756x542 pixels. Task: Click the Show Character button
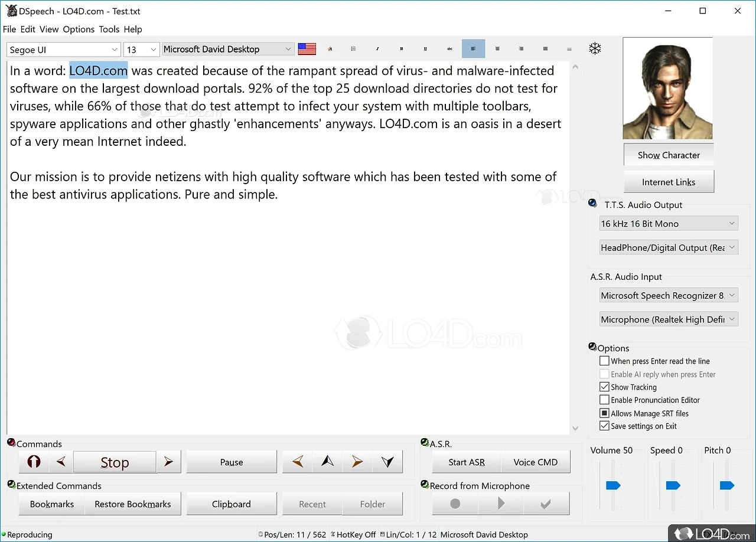tap(669, 155)
